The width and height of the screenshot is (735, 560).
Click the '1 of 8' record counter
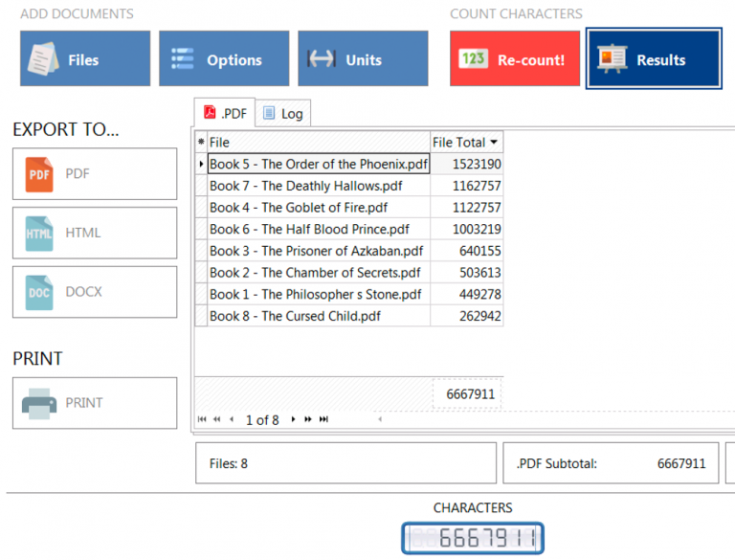point(262,420)
